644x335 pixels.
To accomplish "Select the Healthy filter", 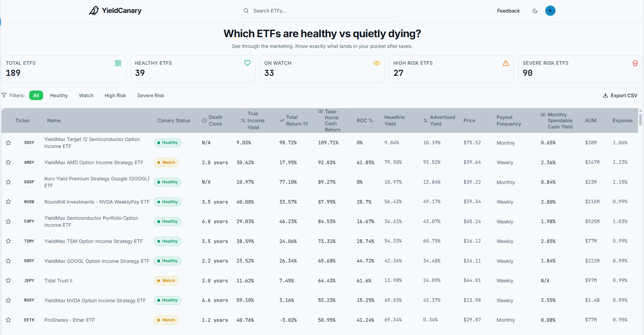I will (59, 95).
